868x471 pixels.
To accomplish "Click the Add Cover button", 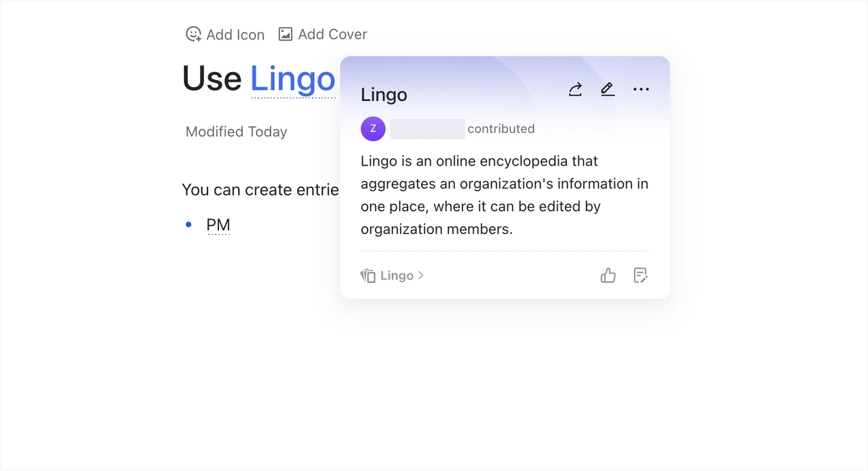I will click(x=323, y=34).
